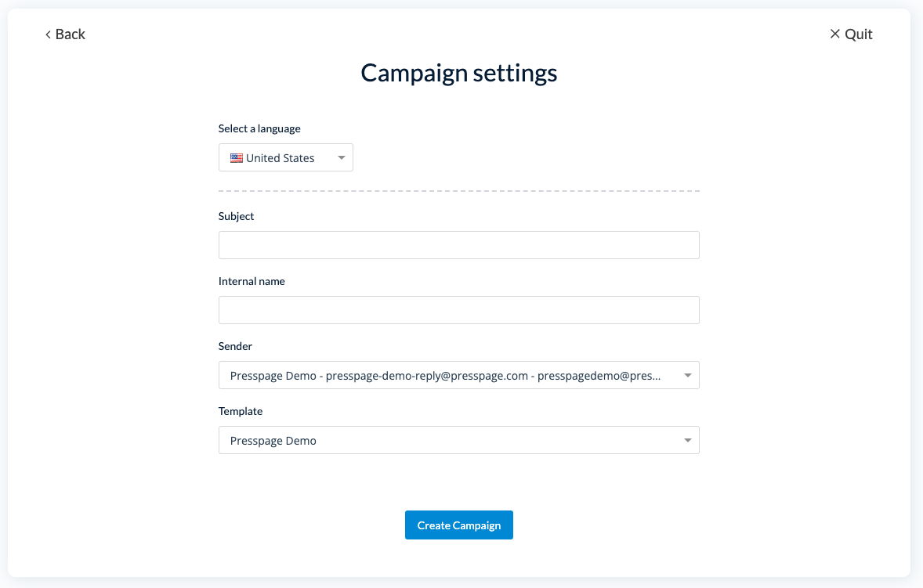The width and height of the screenshot is (923, 588).
Task: Click the United States flag icon
Action: 236,158
